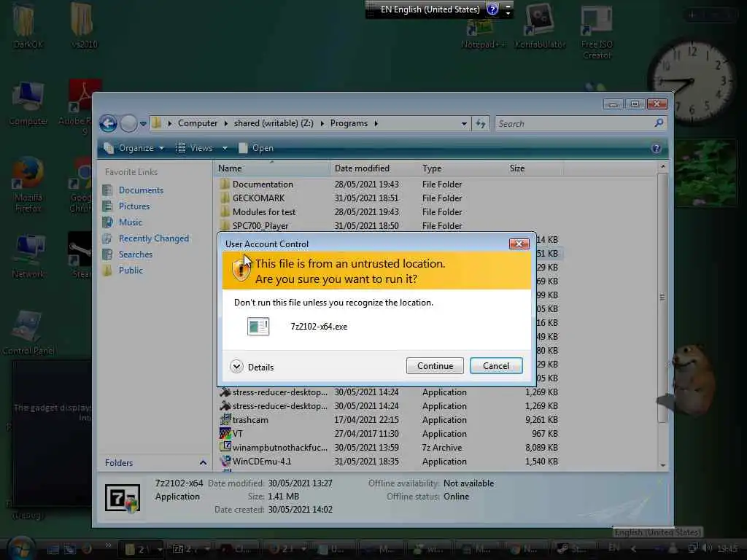Sort by Date modified column header
747x560 pixels.
374,168
